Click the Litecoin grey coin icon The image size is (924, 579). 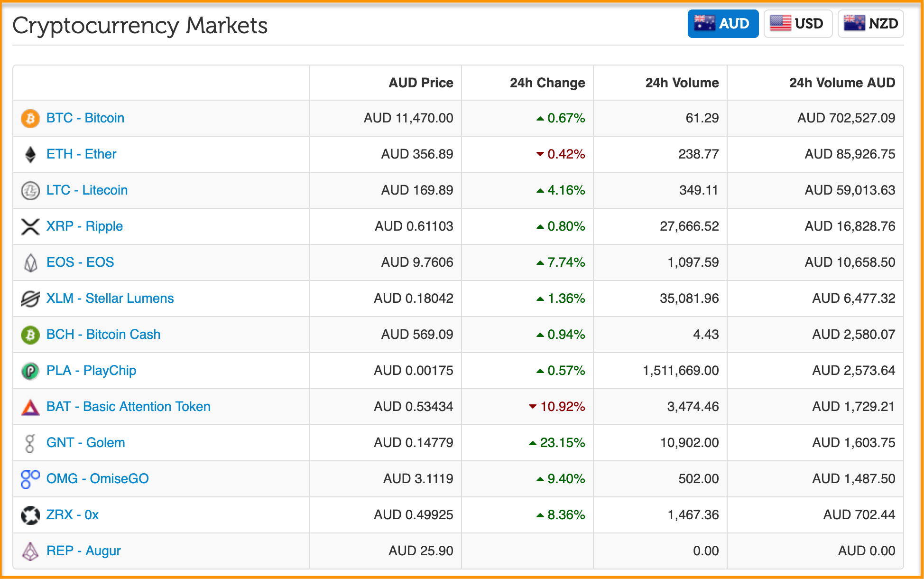click(30, 190)
